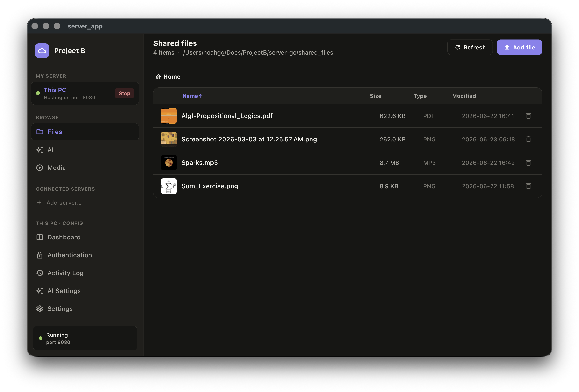The image size is (579, 392).
Task: Sort files by the Type column header
Action: tap(420, 96)
